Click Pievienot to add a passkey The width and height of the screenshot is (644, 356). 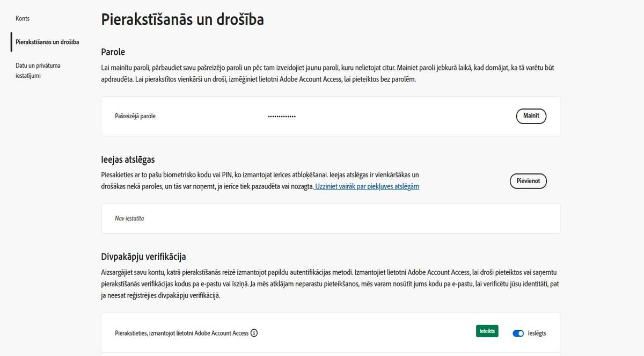(528, 181)
